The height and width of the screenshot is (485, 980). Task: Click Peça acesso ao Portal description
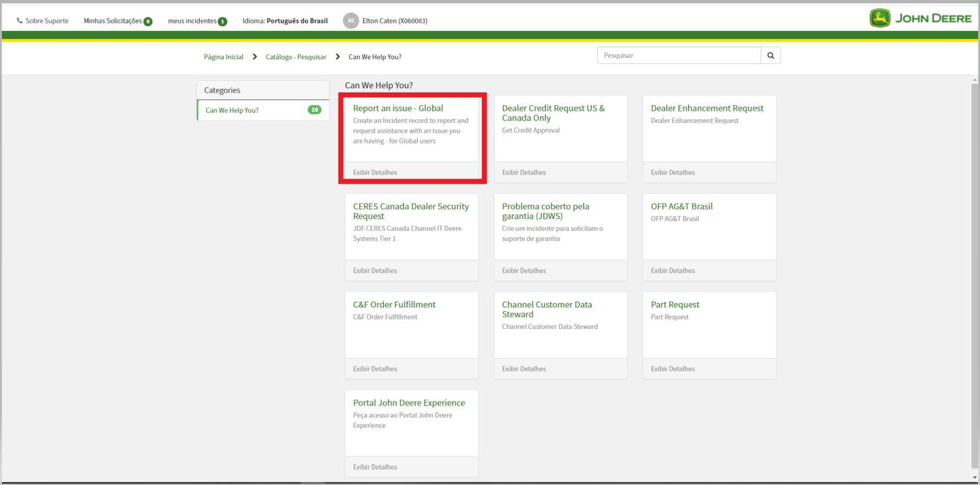point(403,420)
